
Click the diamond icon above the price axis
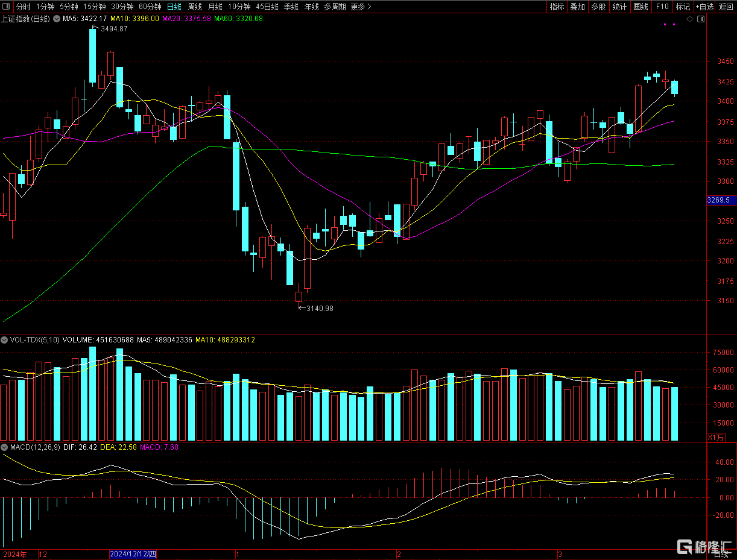[690, 19]
